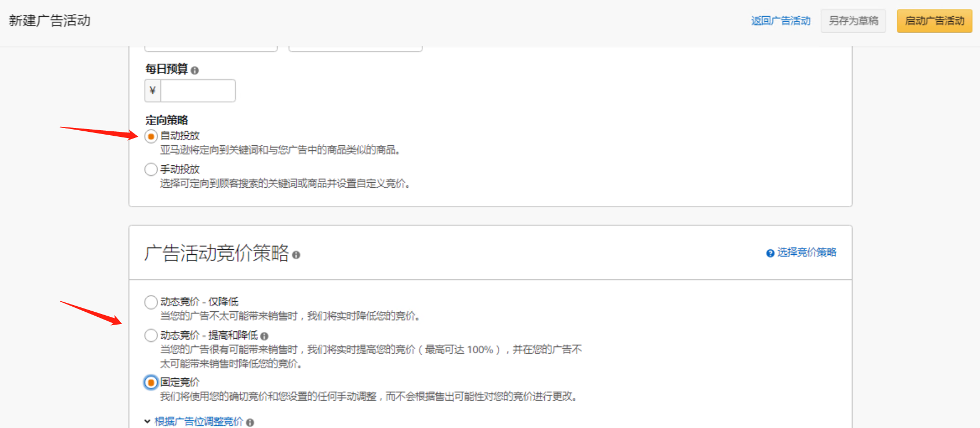This screenshot has width=980, height=428.
Task: Open the 选择竞价策略 help link
Action: (807, 253)
